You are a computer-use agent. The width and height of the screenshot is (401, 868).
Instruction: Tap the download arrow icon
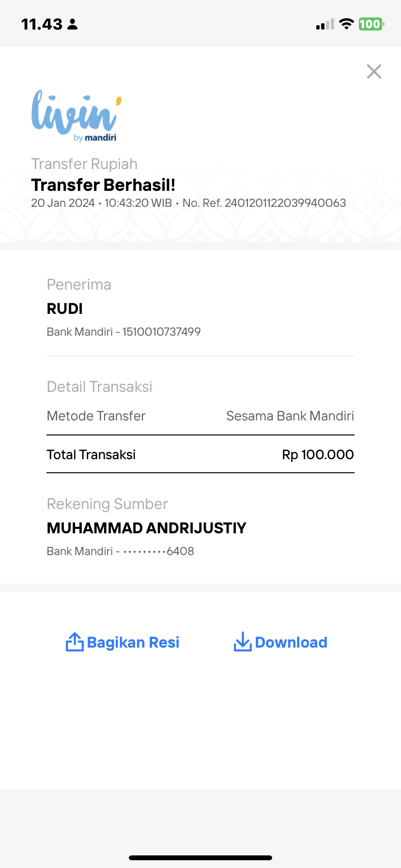[x=242, y=642]
